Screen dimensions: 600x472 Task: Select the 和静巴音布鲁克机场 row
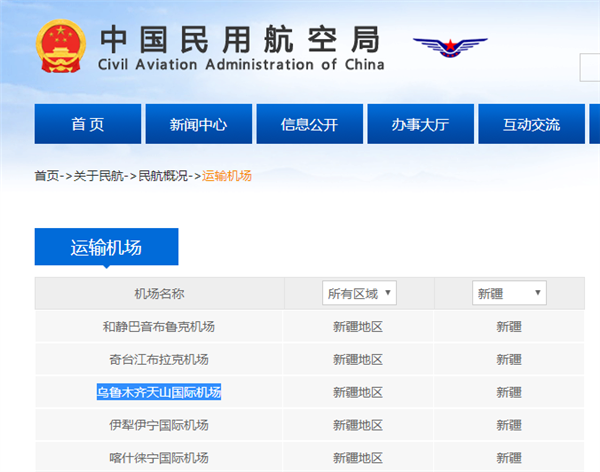(x=310, y=327)
